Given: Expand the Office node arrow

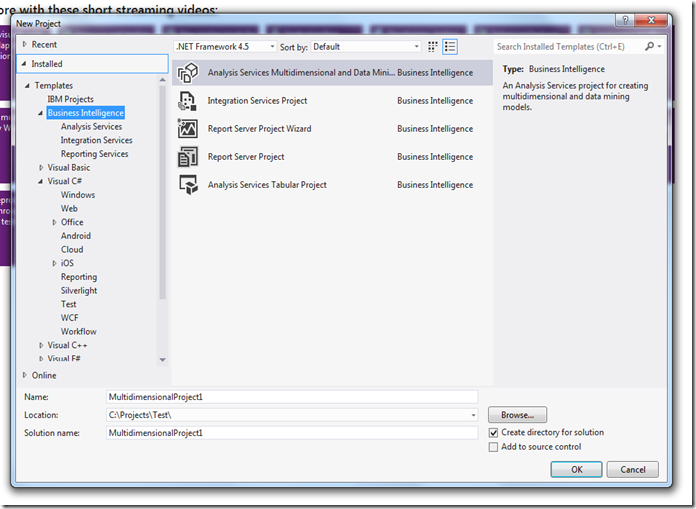Looking at the screenshot, I should [54, 222].
